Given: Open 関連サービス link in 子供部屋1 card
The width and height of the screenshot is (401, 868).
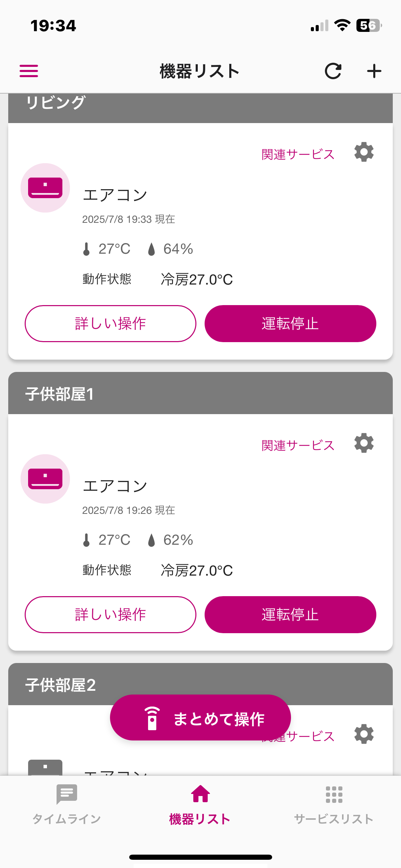Looking at the screenshot, I should coord(298,446).
